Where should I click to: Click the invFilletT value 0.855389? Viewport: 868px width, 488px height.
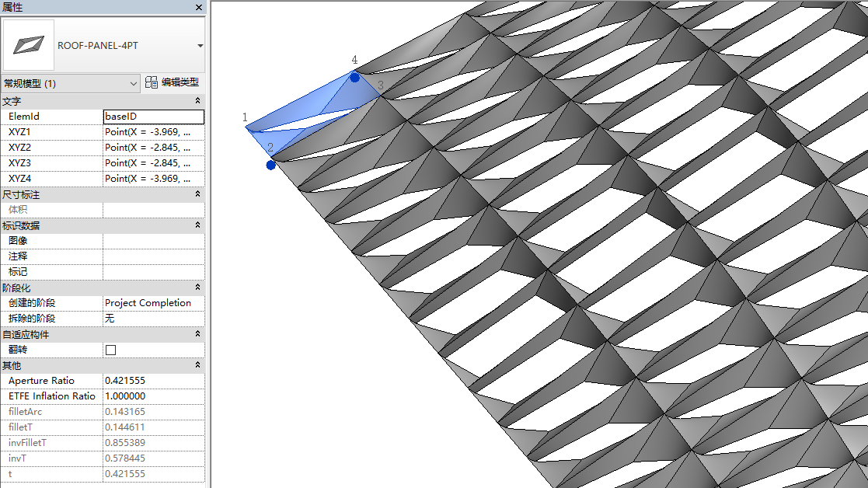pyautogui.click(x=153, y=443)
